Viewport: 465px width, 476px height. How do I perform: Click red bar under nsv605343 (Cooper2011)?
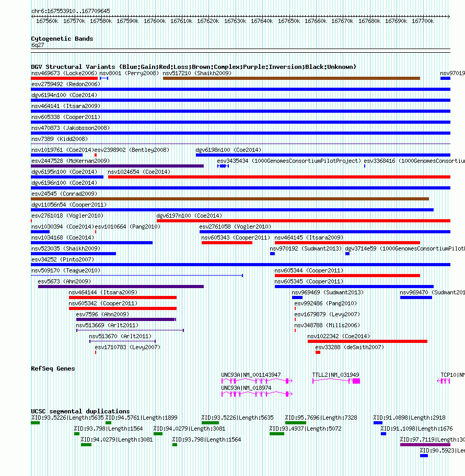(x=227, y=243)
